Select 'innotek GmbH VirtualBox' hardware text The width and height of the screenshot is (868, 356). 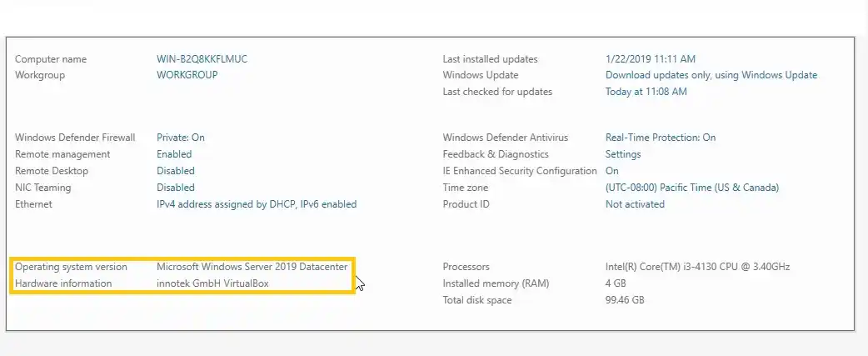click(x=212, y=283)
